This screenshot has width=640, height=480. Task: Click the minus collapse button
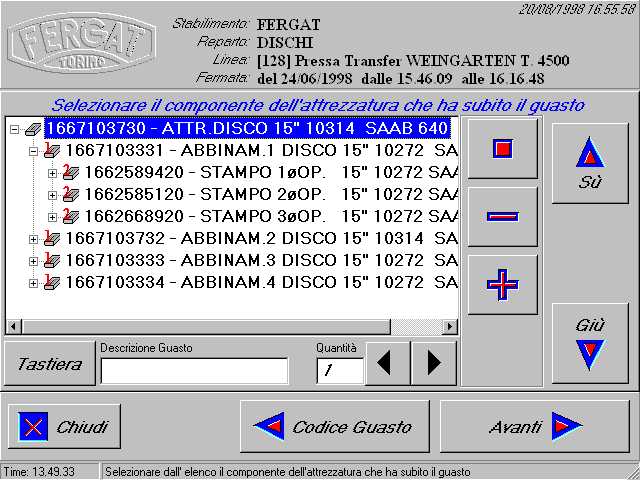tap(502, 216)
